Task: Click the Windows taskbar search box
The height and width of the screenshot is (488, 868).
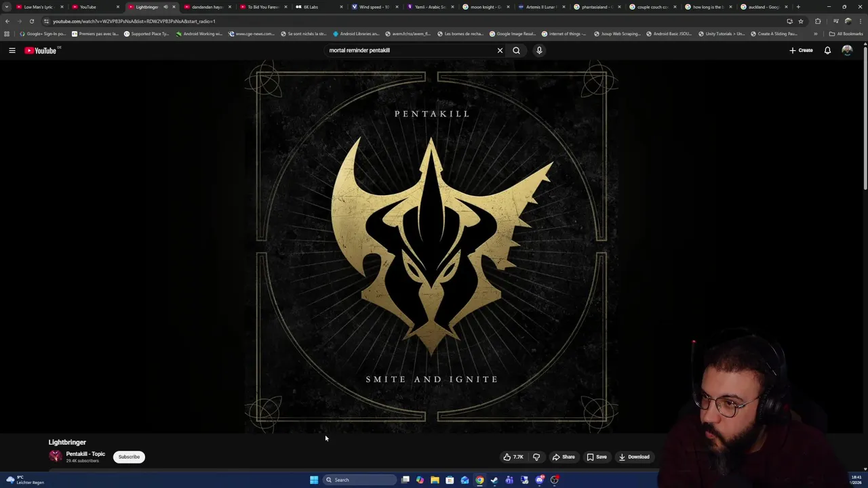Action: 359,480
